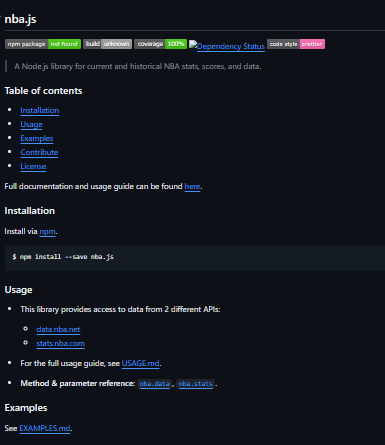Click the Usage section heading
The height and width of the screenshot is (445, 385).
coord(18,290)
